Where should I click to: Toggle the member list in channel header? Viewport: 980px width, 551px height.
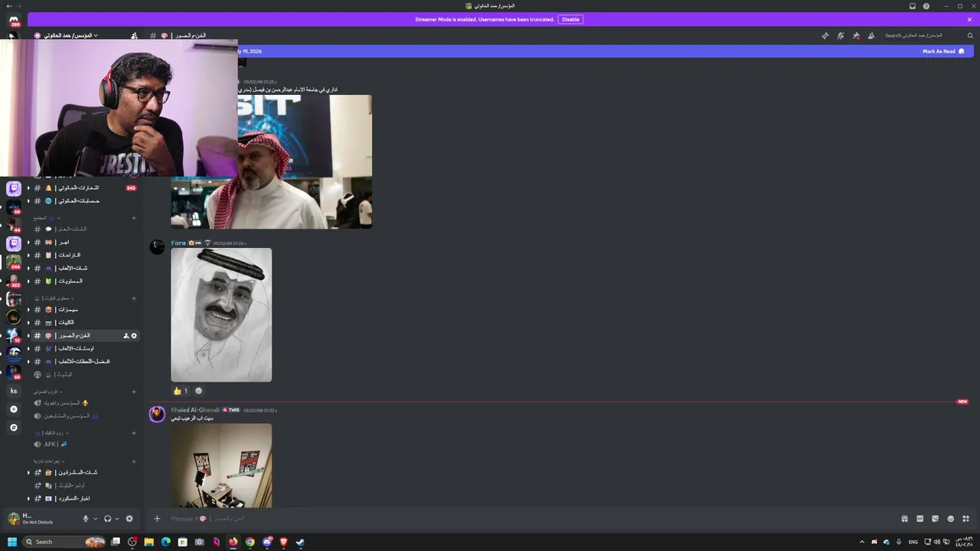(x=871, y=36)
